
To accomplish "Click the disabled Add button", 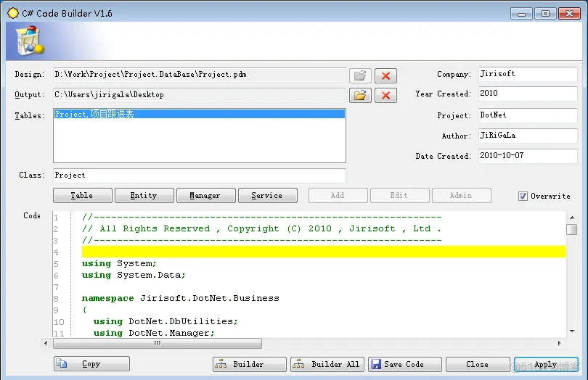I will 338,195.
